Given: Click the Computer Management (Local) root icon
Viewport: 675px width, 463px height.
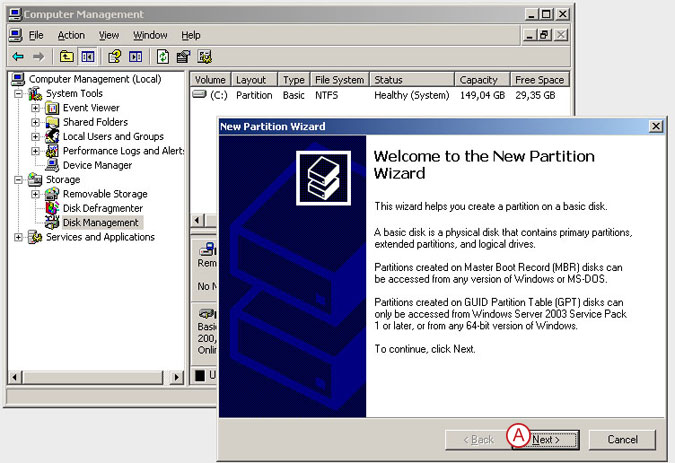Looking at the screenshot, I should click(18, 79).
